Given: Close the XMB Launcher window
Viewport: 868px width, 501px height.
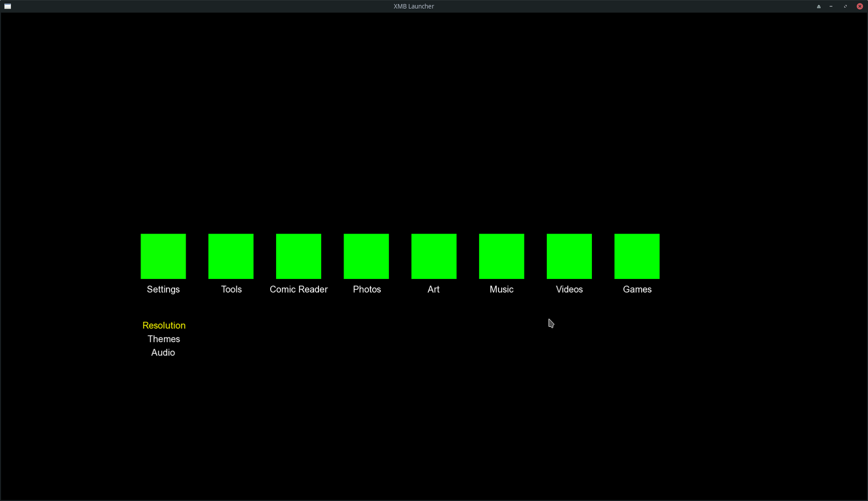Looking at the screenshot, I should tap(860, 7).
